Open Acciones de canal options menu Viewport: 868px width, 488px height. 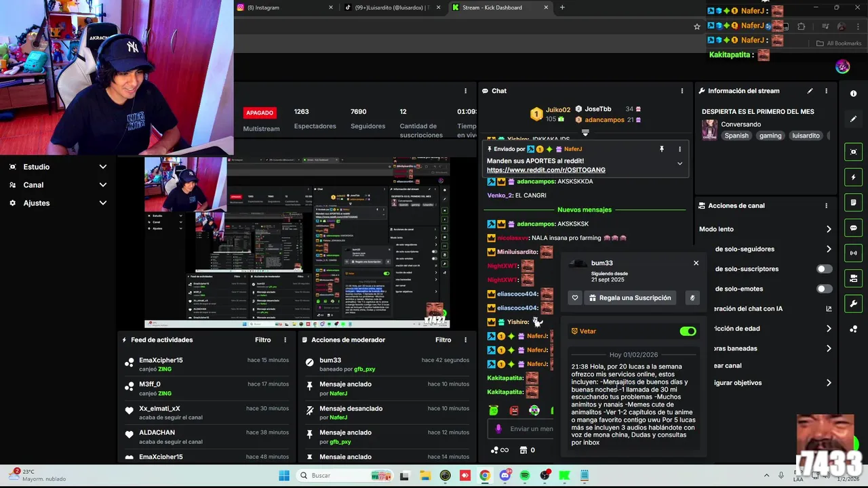[826, 205]
